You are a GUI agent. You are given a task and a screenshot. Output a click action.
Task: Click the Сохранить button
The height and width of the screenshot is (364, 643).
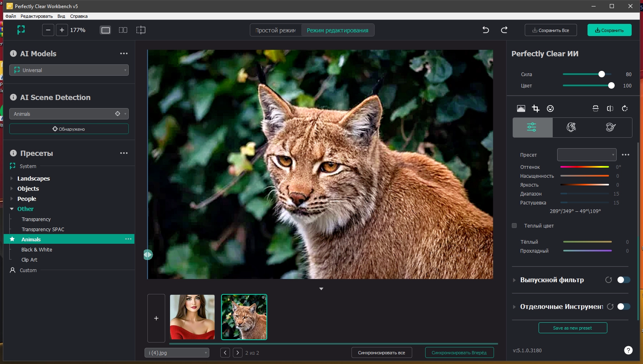click(x=609, y=30)
